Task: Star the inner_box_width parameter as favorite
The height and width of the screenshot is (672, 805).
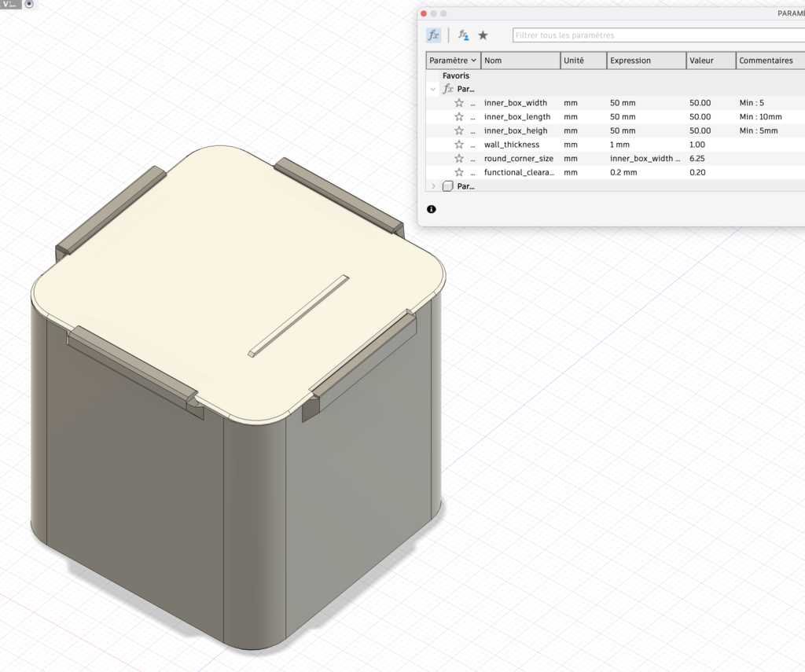Action: click(459, 103)
